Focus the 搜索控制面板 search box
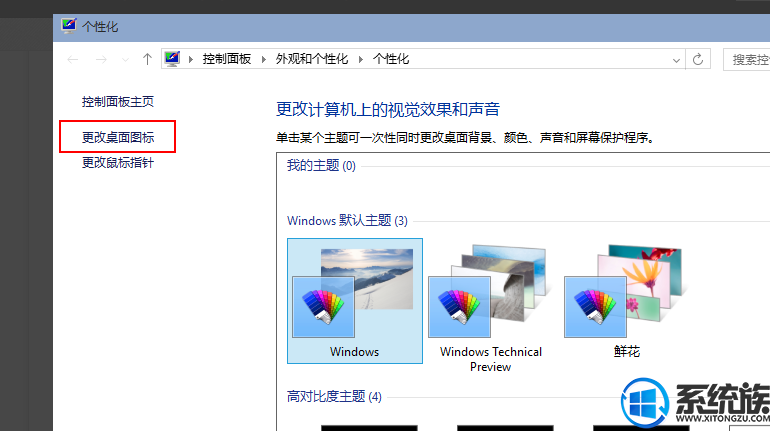Viewport: 770px width, 431px height. coord(747,60)
